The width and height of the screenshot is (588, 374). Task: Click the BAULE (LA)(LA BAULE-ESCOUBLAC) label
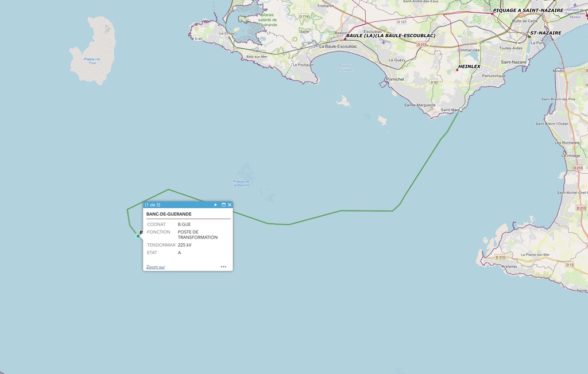click(390, 36)
